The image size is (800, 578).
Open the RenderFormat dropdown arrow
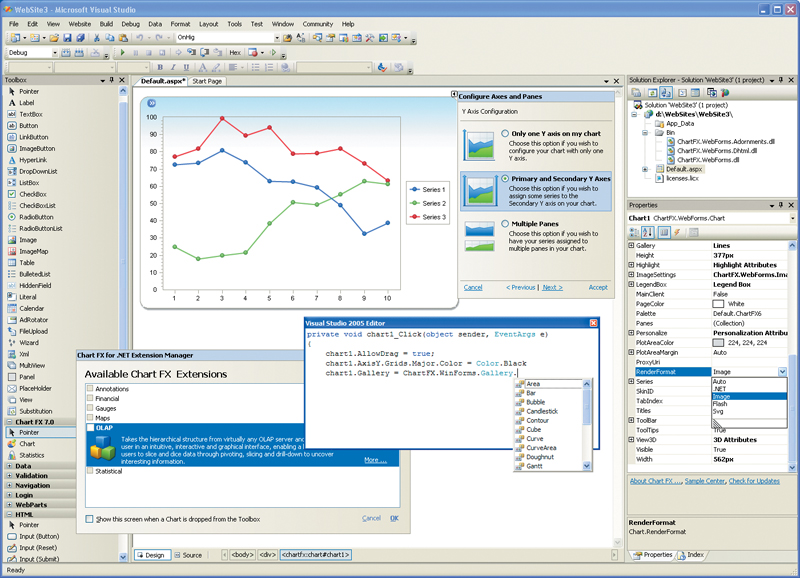point(782,372)
